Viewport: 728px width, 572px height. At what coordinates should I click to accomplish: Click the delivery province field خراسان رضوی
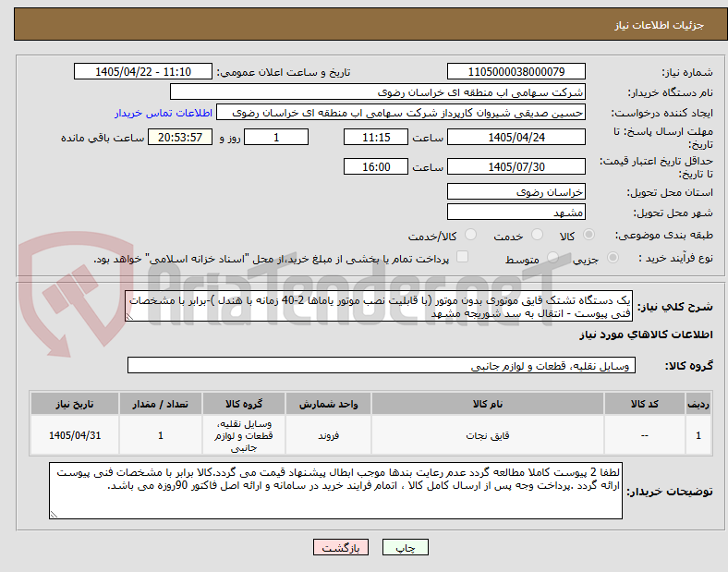(x=516, y=192)
